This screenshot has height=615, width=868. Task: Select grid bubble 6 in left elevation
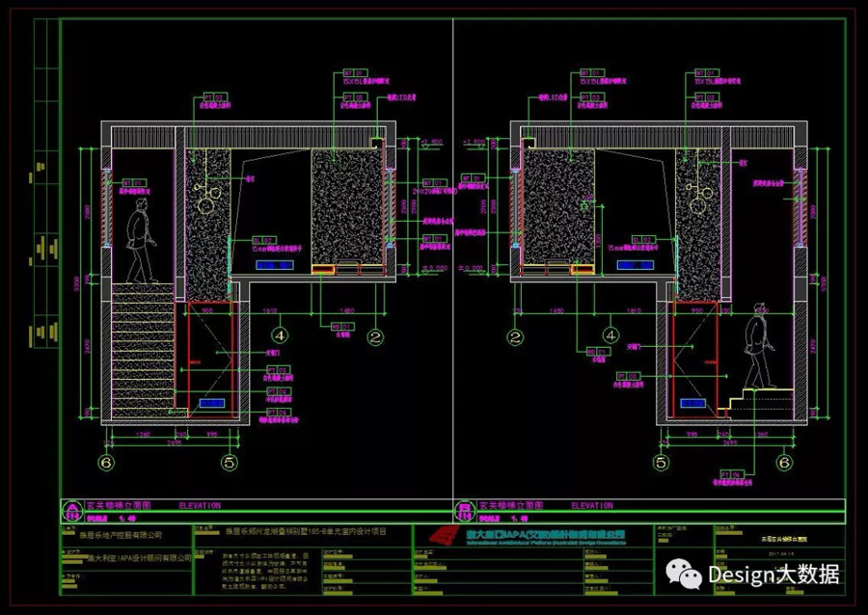(106, 464)
